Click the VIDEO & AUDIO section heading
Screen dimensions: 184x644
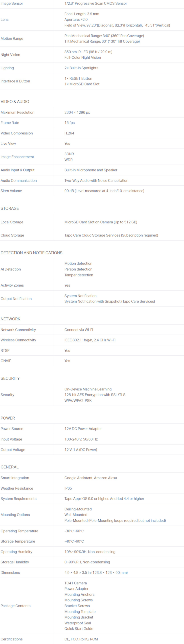(15, 101)
